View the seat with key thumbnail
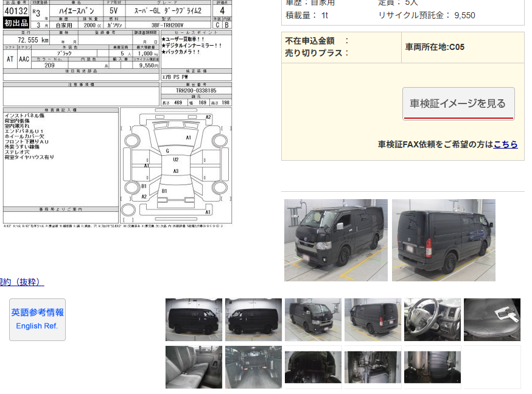Viewport: 532px width, 394px height. [492, 320]
